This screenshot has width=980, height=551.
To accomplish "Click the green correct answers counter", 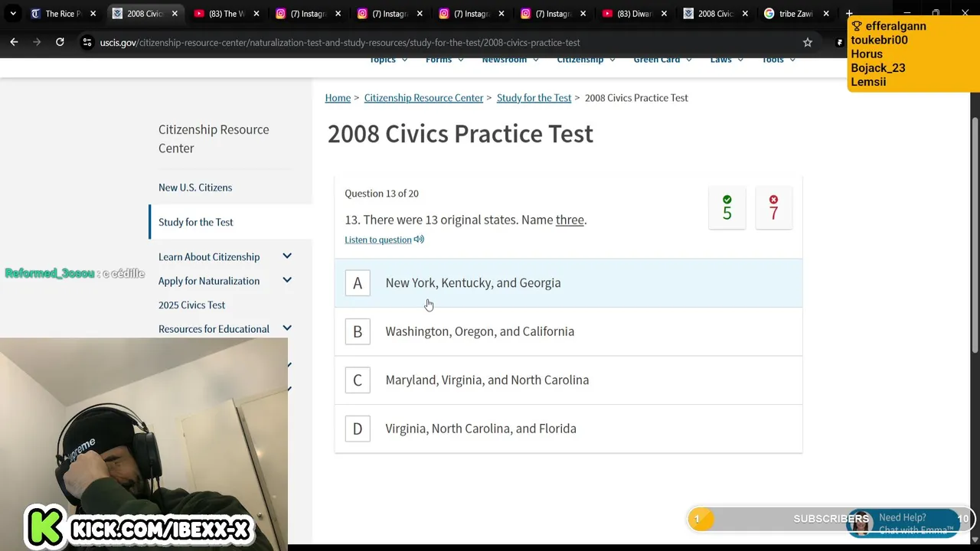I will coord(727,208).
